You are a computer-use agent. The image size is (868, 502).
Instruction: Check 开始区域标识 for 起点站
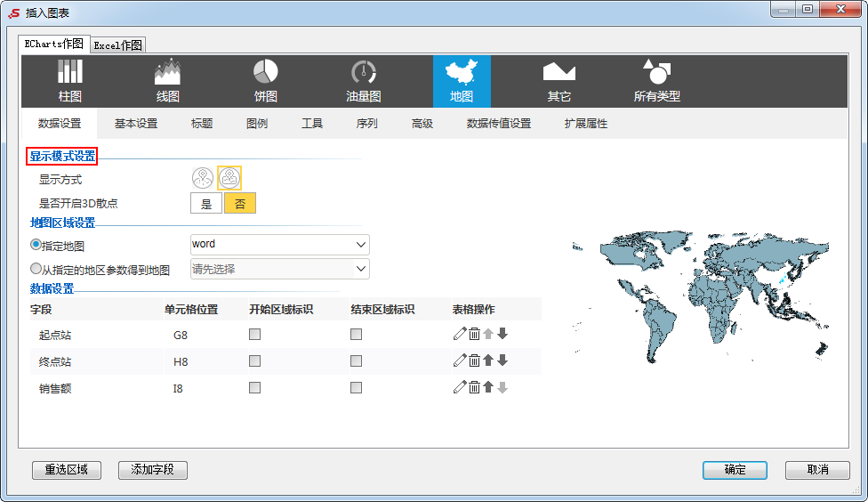click(254, 334)
